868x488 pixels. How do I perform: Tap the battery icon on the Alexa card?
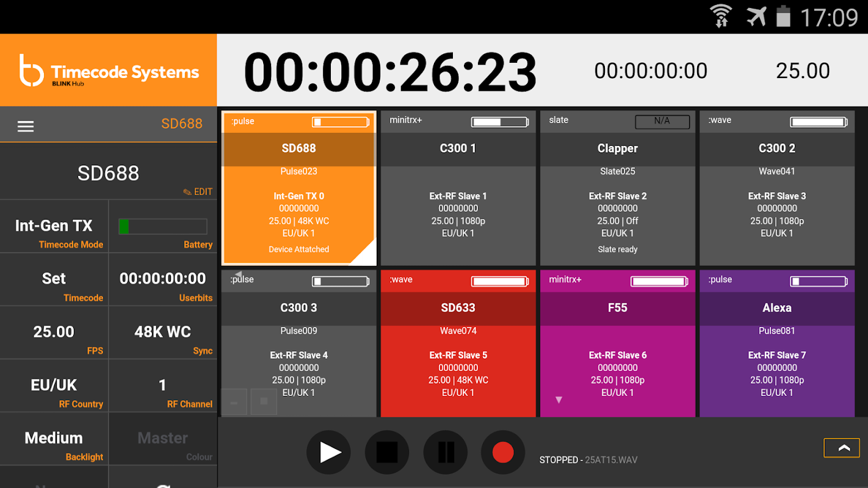[819, 281]
